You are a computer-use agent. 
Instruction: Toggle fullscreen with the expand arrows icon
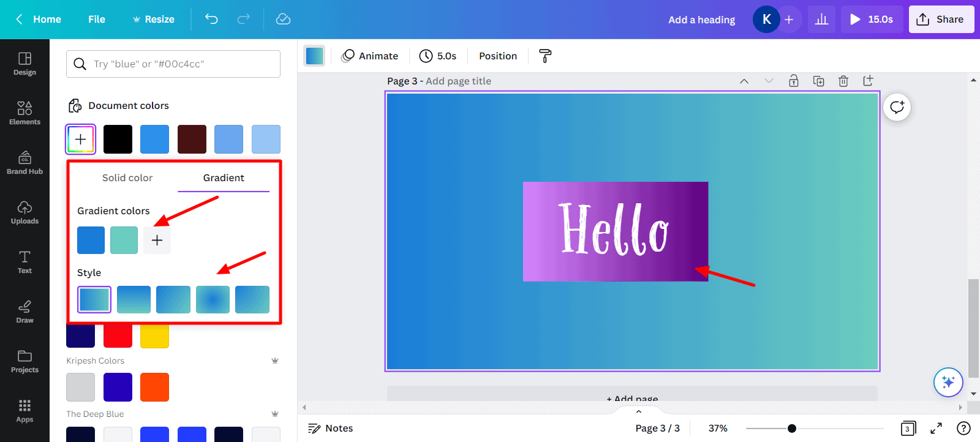(x=936, y=429)
